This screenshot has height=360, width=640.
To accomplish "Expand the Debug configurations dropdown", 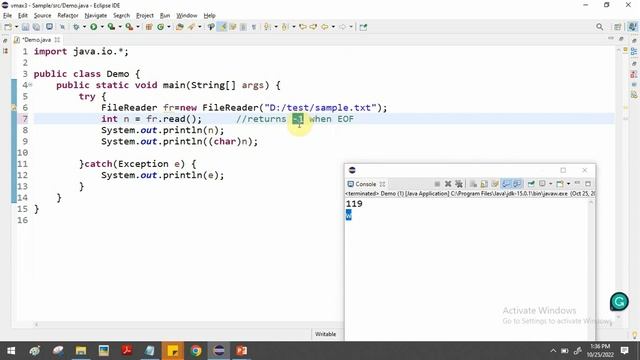I will point(84,27).
